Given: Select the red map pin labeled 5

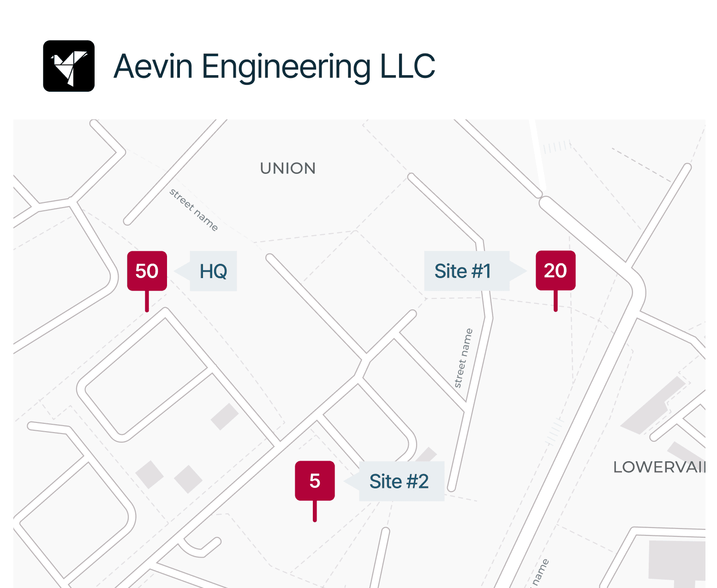Looking at the screenshot, I should pos(315,481).
